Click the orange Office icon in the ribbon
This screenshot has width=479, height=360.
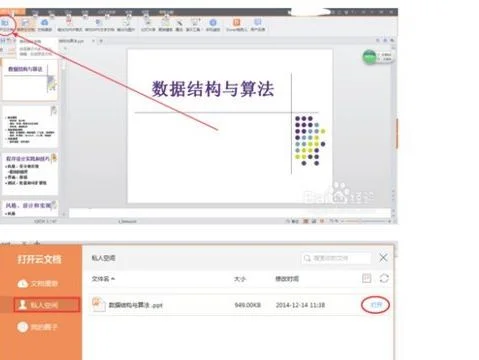tap(237, 22)
